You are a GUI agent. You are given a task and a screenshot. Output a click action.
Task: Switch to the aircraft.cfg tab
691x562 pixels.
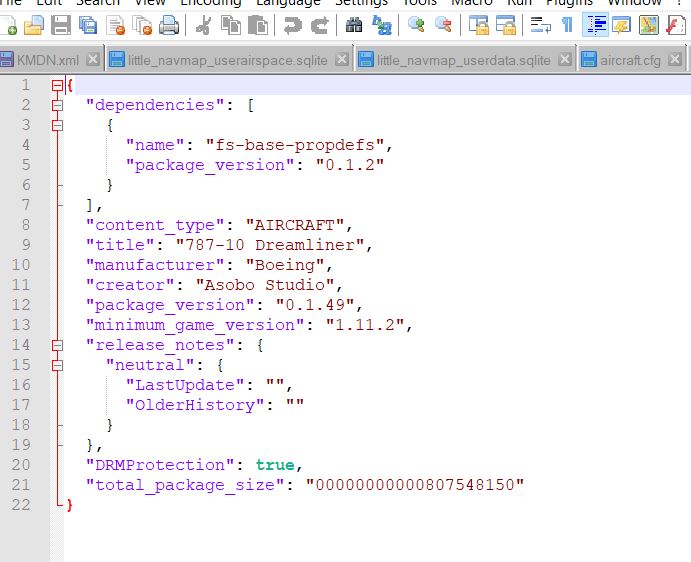coord(630,60)
